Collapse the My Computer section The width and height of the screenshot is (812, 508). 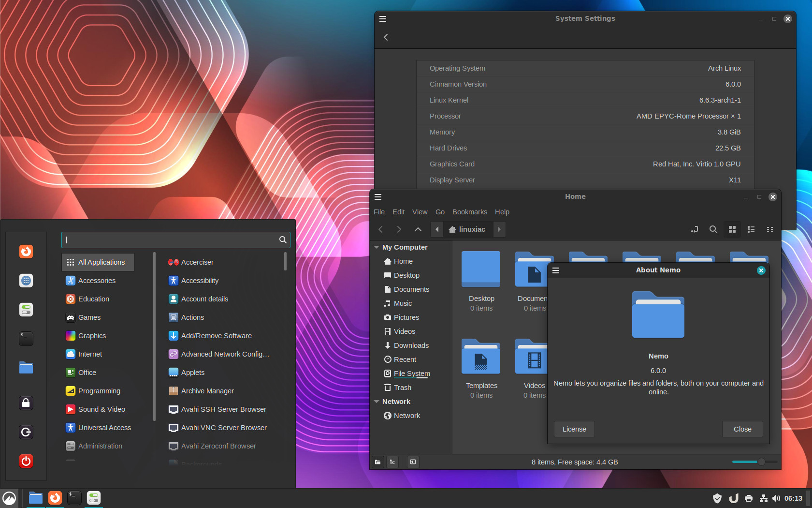click(x=377, y=247)
